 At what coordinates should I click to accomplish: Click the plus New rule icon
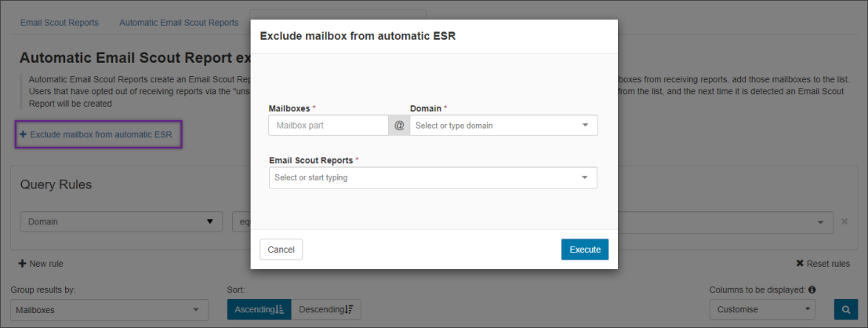(23, 264)
